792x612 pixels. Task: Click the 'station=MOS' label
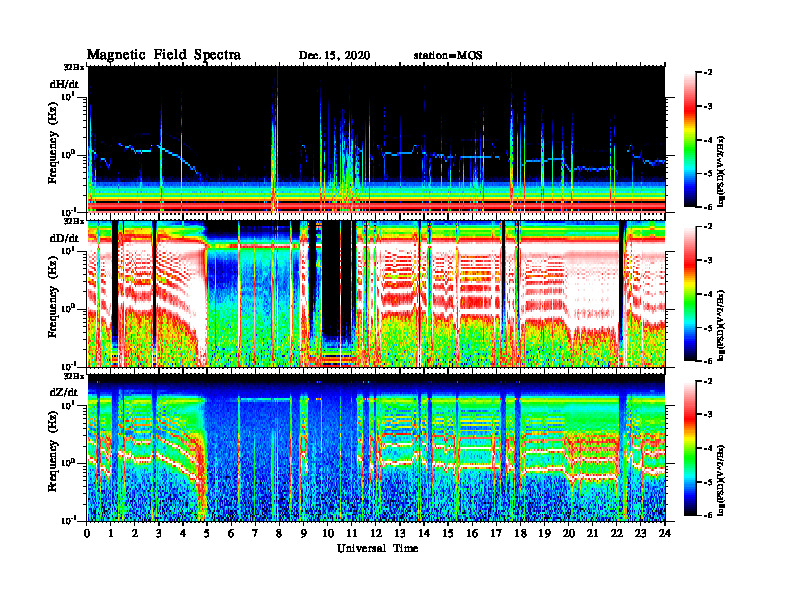(x=448, y=56)
